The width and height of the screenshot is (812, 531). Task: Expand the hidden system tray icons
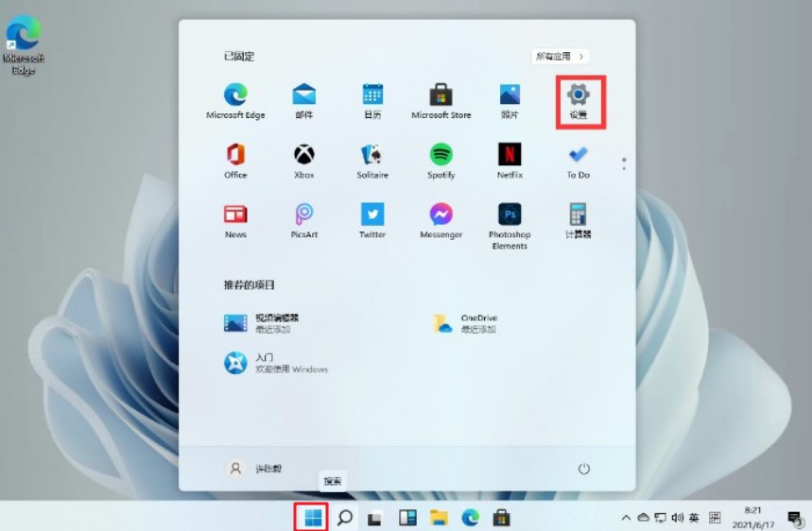click(x=626, y=517)
